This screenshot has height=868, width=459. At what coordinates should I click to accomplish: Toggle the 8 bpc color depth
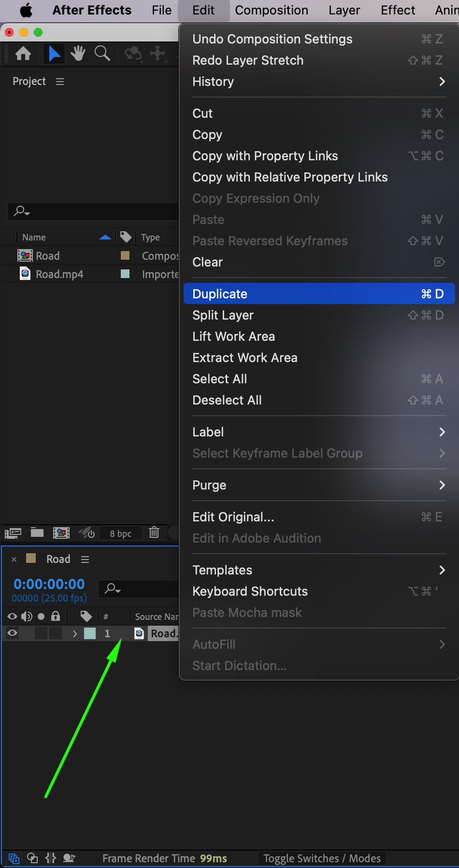pos(121,533)
